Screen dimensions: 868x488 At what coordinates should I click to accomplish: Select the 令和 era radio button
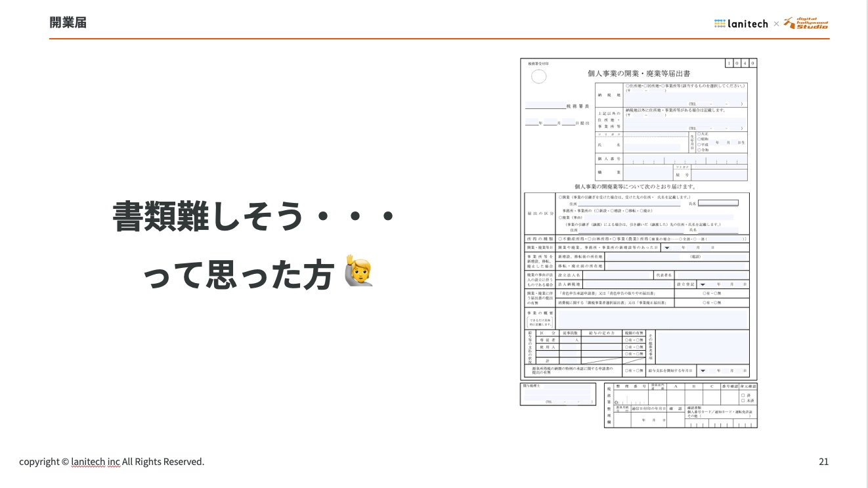pyautogui.click(x=699, y=150)
